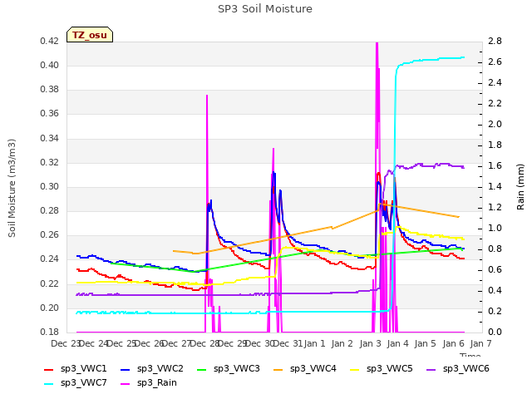This screenshot has width=532, height=399.
Task: Click the Jan 5 date tick label
Action: (425, 343)
